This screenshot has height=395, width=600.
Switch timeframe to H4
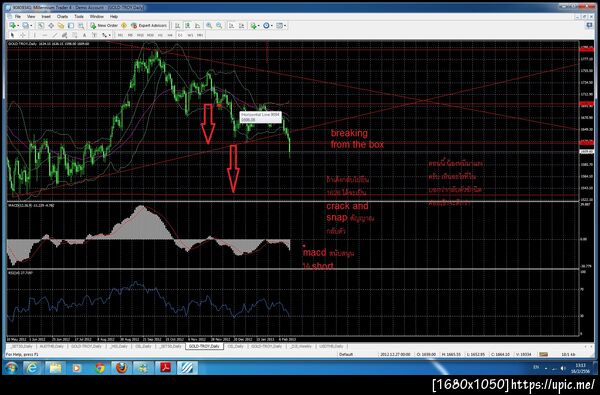tap(170, 35)
